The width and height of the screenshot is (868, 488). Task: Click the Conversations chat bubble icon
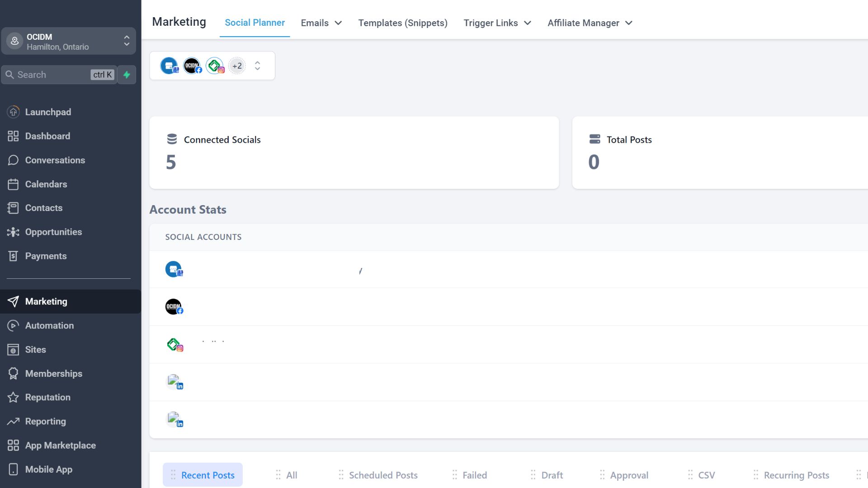tap(13, 160)
